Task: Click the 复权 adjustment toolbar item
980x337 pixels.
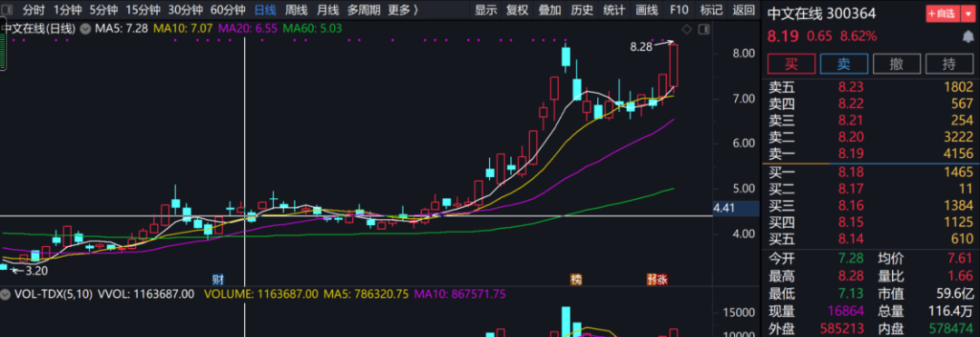Action: pos(517,10)
